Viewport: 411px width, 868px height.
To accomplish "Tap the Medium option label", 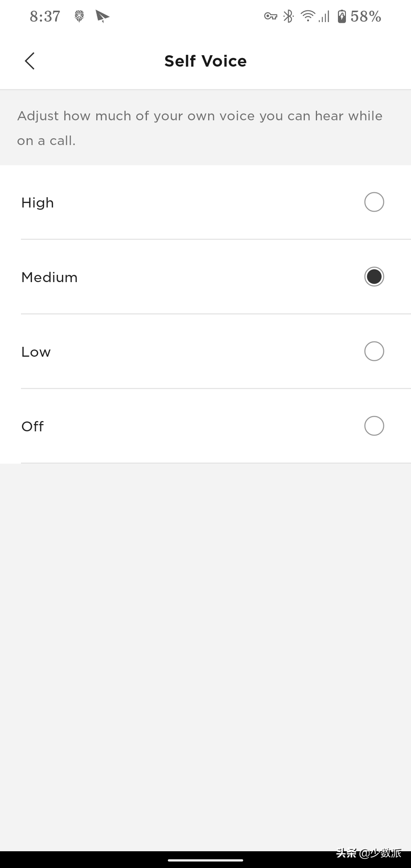I will tap(49, 277).
